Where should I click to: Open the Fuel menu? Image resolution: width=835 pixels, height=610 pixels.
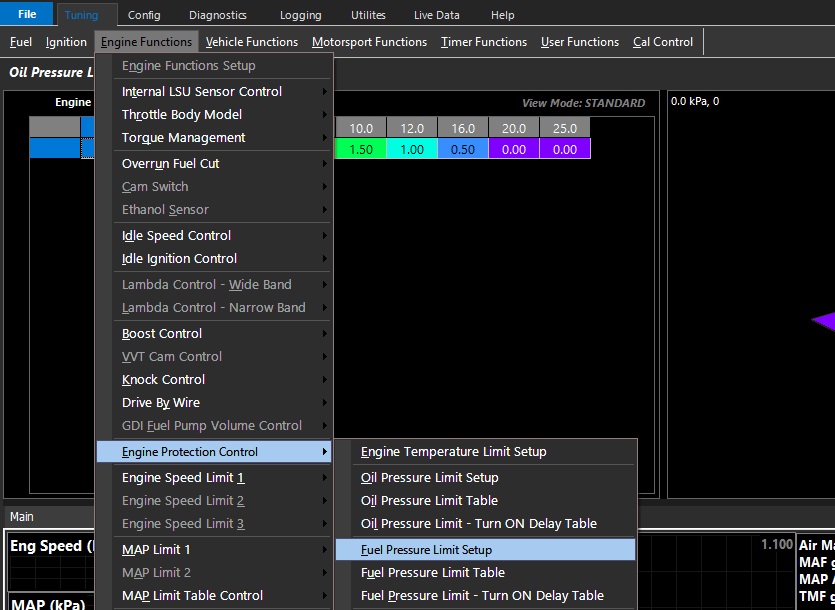click(x=21, y=42)
